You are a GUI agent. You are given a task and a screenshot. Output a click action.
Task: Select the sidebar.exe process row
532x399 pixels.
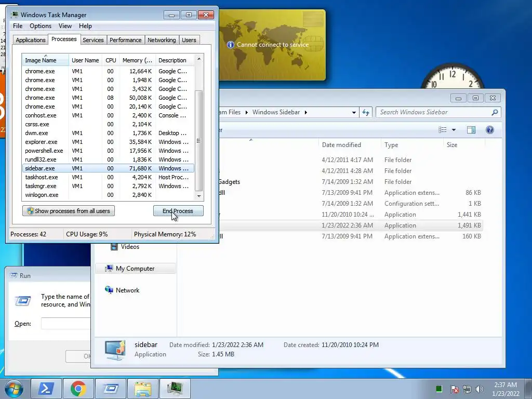point(108,168)
